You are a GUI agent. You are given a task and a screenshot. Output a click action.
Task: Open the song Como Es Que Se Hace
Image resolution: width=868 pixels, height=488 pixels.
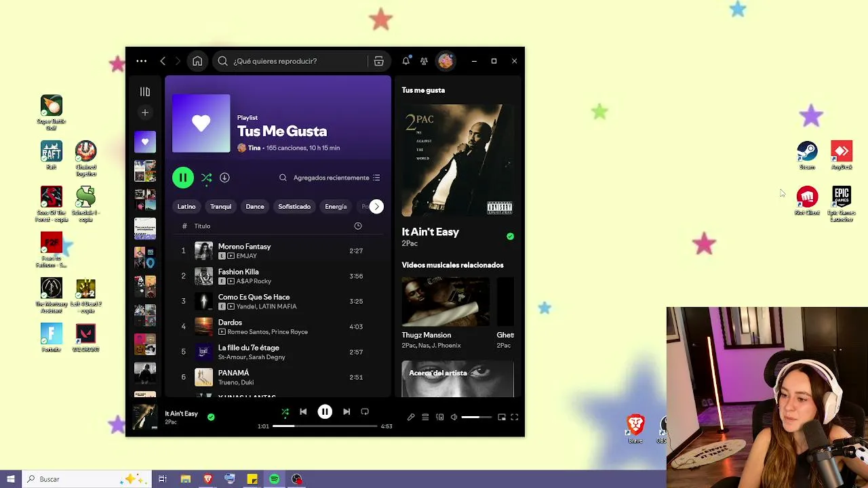point(278,301)
